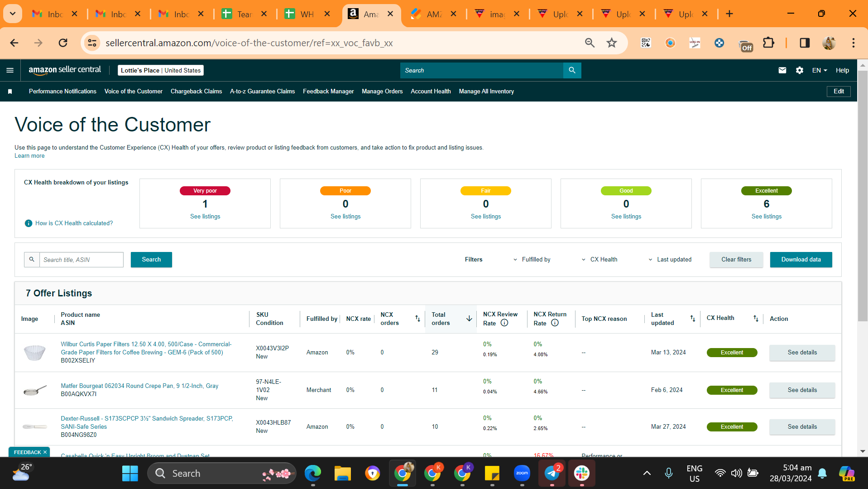The height and width of the screenshot is (489, 868).
Task: Click the Clear filters button
Action: click(736, 260)
